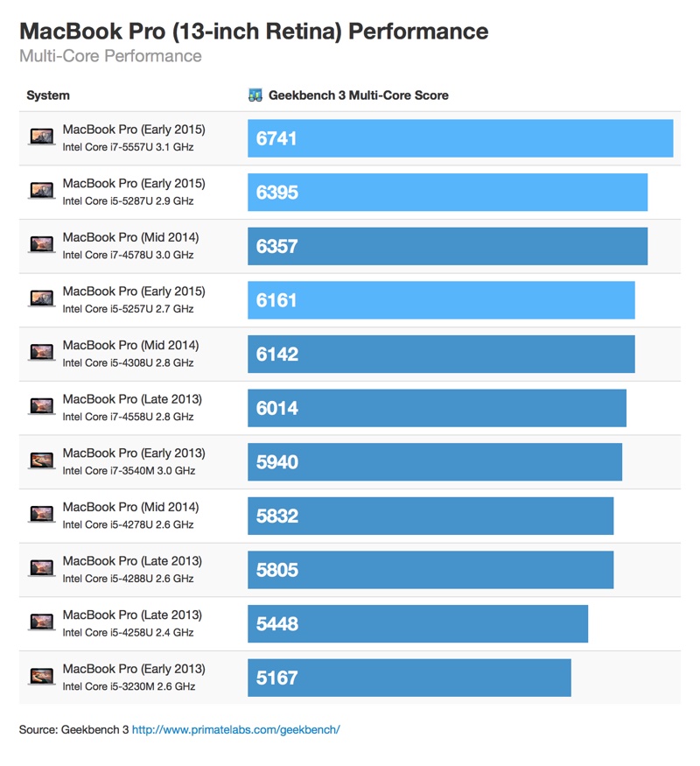Click the MacBook icon for i7-4558U 2.8 GHz

click(x=41, y=406)
